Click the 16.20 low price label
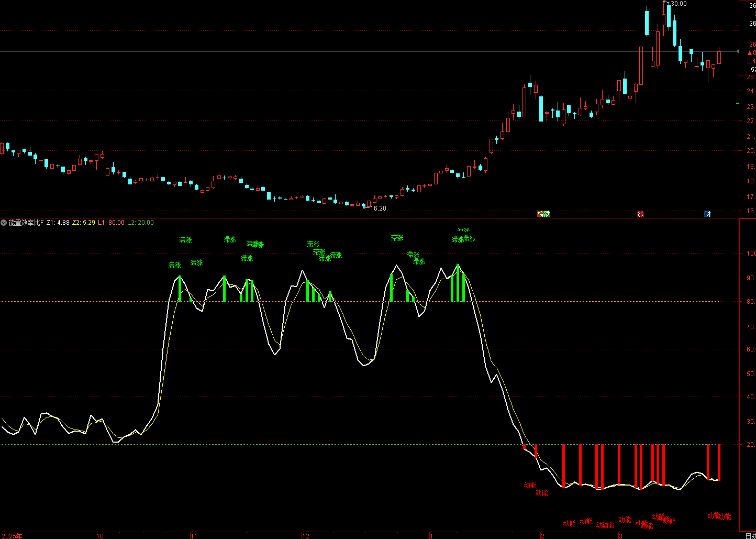The image size is (756, 539). [x=378, y=208]
